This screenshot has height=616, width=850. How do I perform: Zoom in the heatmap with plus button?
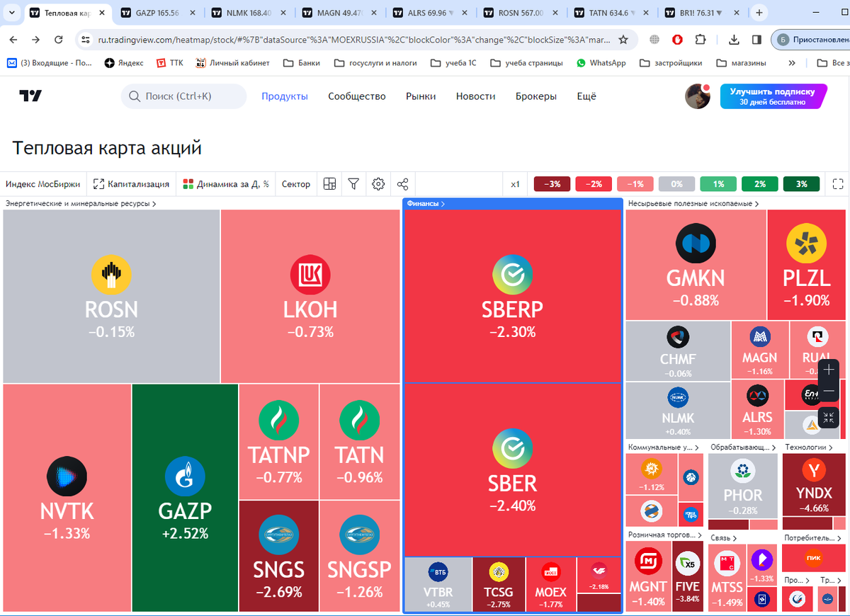pyautogui.click(x=829, y=370)
